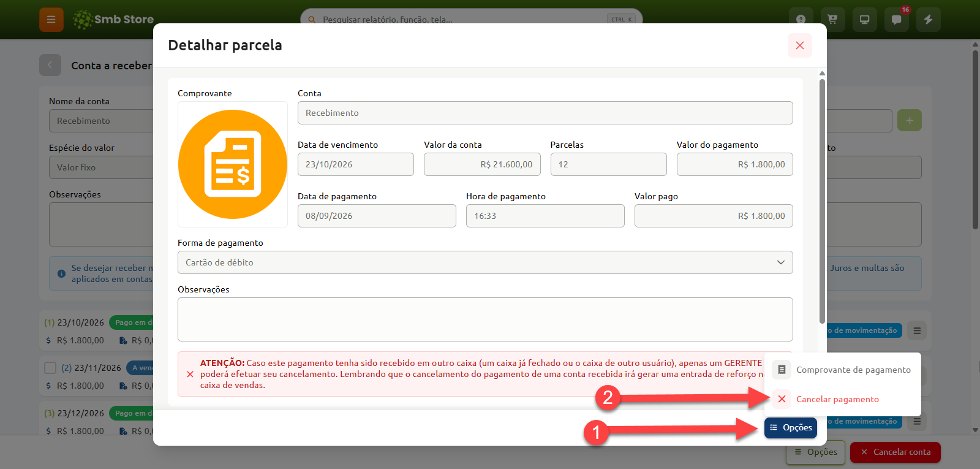Click the Valor da conta field
Screen dimensions: 980x469
point(482,164)
